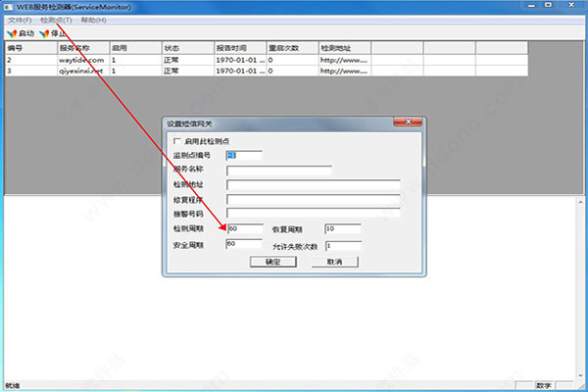Click the 监测点编号 input field

pos(244,155)
